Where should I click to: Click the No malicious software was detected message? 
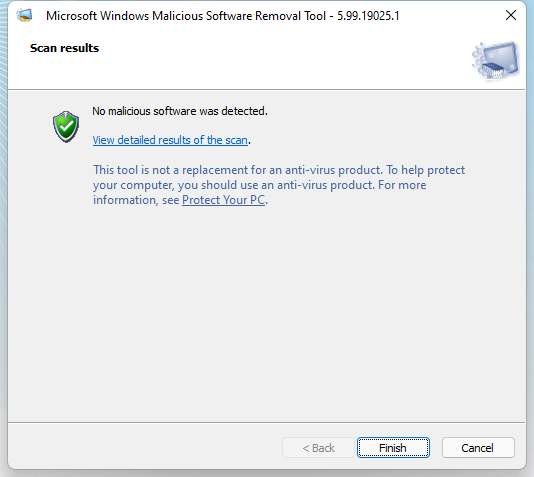180,111
